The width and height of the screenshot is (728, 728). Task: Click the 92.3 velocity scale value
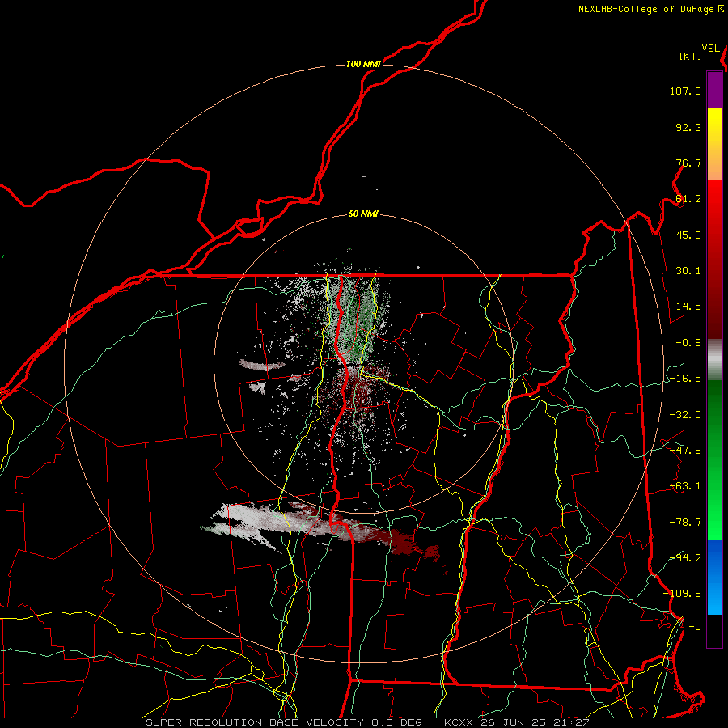click(688, 127)
